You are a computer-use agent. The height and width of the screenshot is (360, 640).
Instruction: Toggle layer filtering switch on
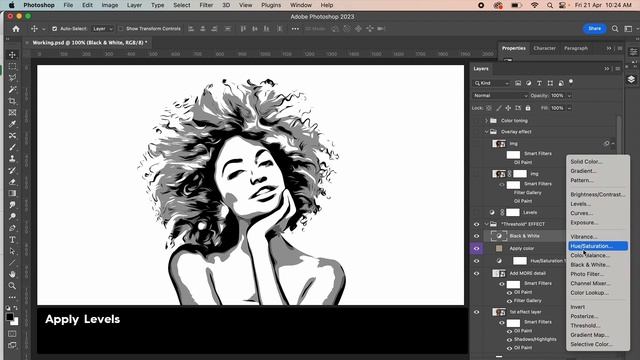tap(571, 82)
